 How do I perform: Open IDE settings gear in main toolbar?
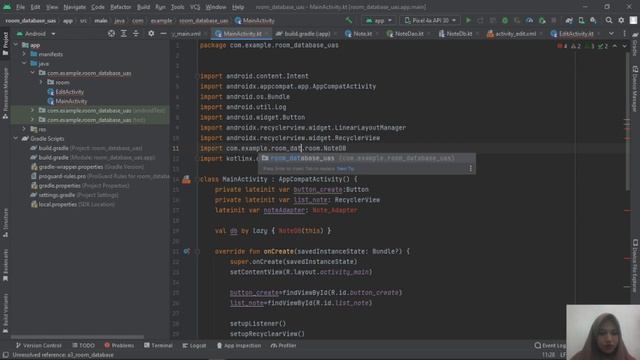[x=621, y=20]
